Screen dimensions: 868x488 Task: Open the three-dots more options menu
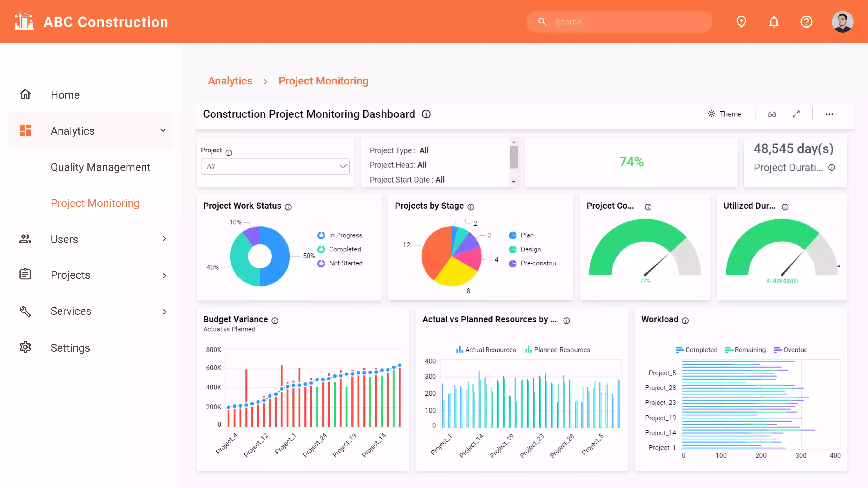point(829,114)
